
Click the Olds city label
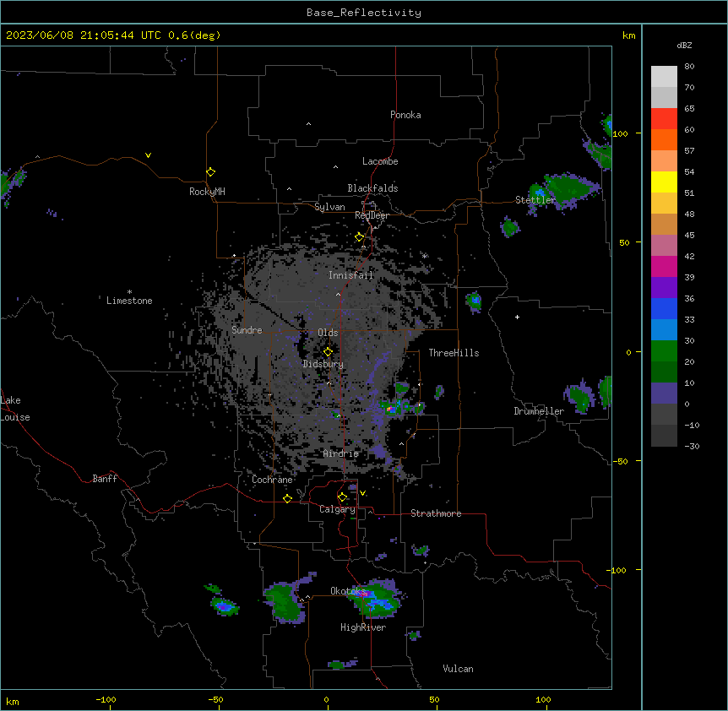328,333
